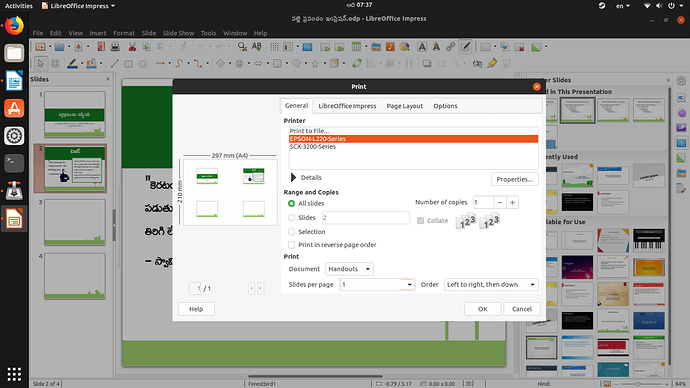Open system language en dropdown
690x388 pixels.
(622, 6)
